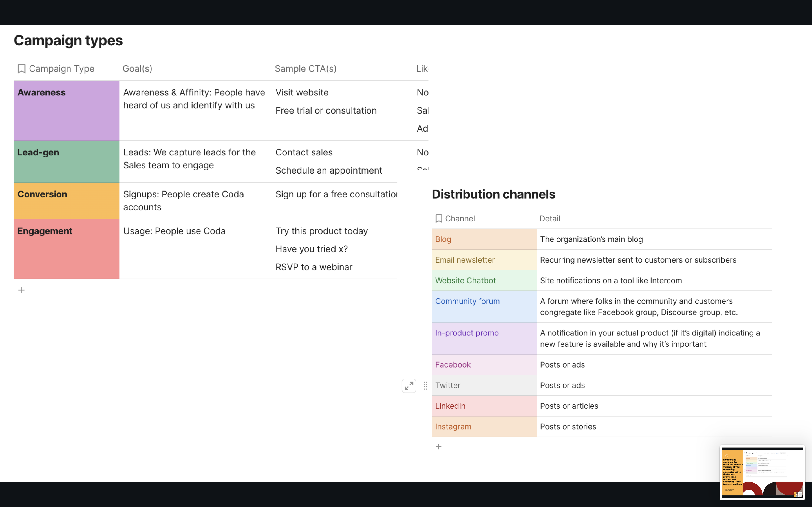Click the expand table icon
Image resolution: width=812 pixels, height=507 pixels.
tap(409, 386)
